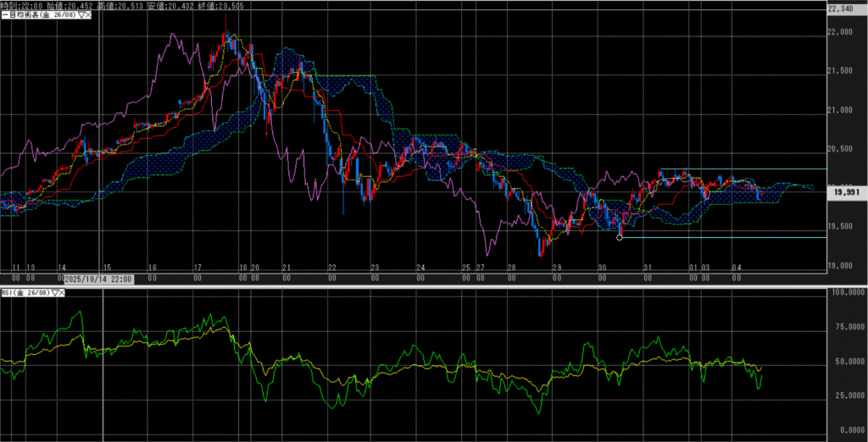This screenshot has height=442, width=868.
Task: Expand the RSI indicator settings triangle
Action: [x=56, y=292]
